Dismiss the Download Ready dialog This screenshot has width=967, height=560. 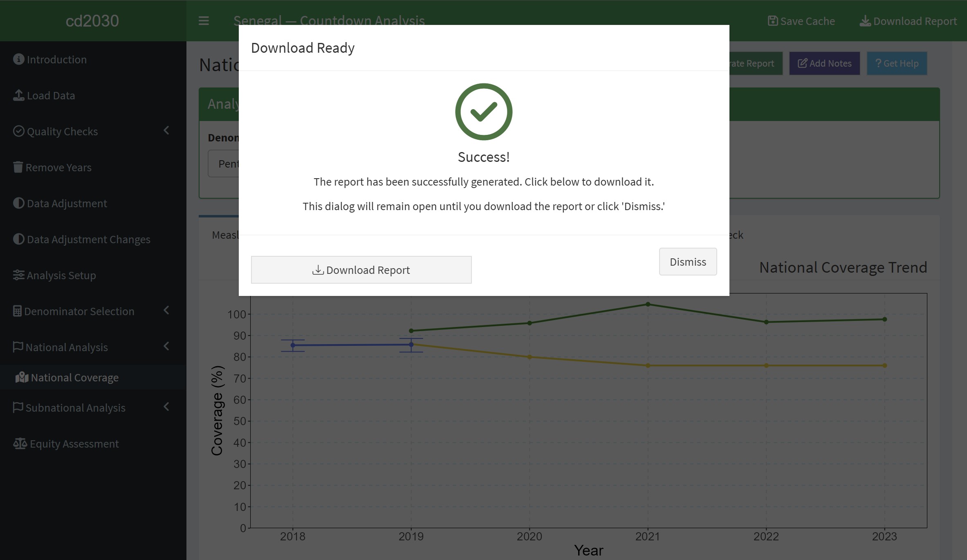tap(687, 262)
